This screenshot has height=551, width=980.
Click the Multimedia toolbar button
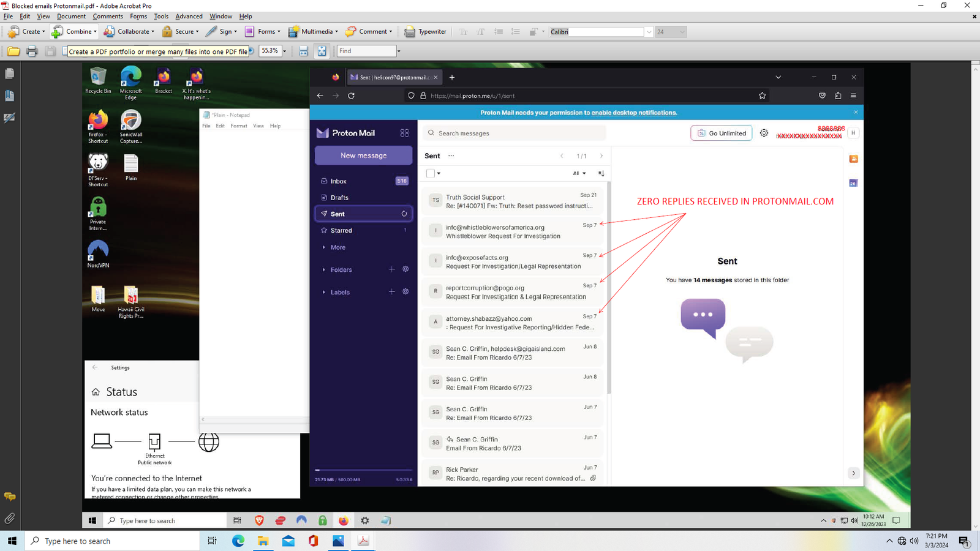coord(312,32)
